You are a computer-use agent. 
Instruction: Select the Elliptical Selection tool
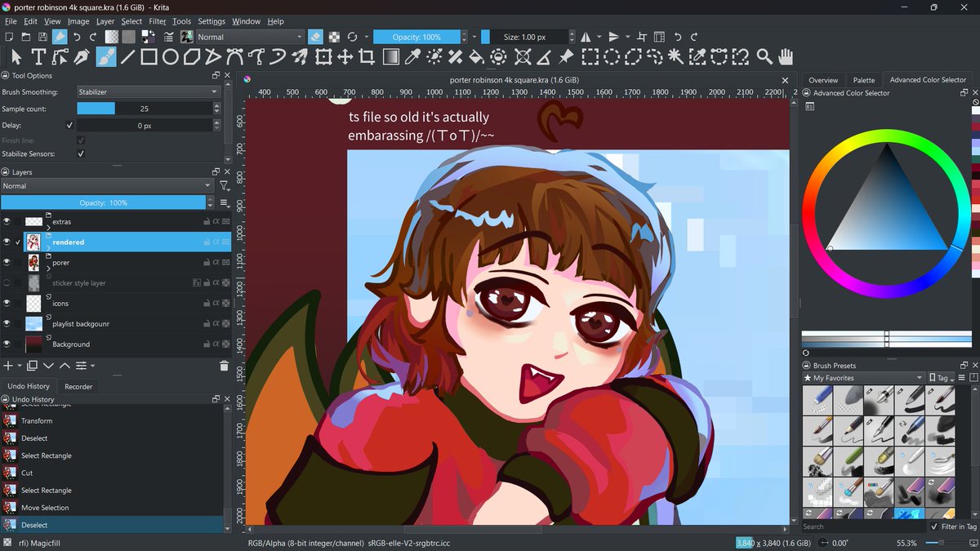click(x=611, y=56)
